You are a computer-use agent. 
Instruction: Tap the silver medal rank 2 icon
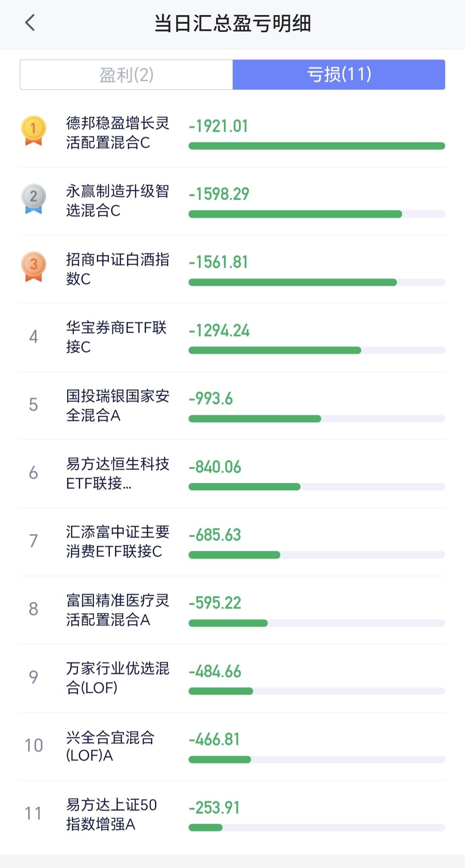(34, 199)
